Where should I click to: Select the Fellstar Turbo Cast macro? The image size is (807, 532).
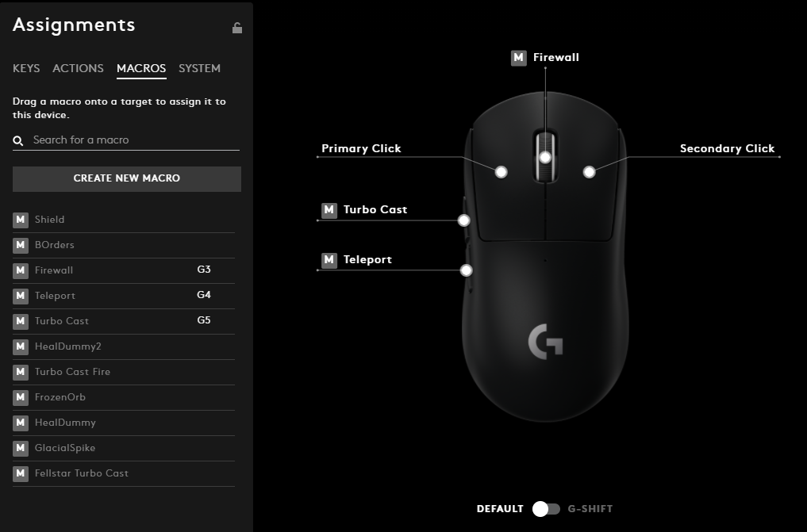[124, 473]
